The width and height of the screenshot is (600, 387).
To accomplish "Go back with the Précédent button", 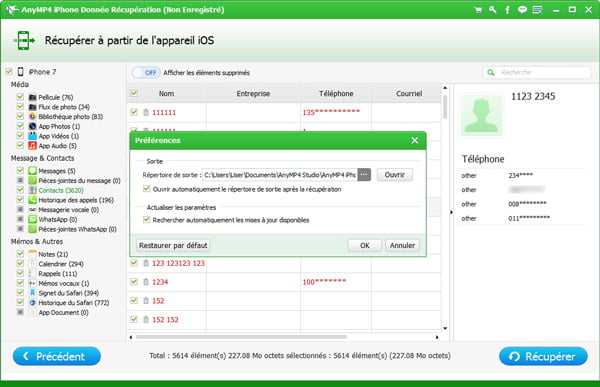I will (57, 357).
